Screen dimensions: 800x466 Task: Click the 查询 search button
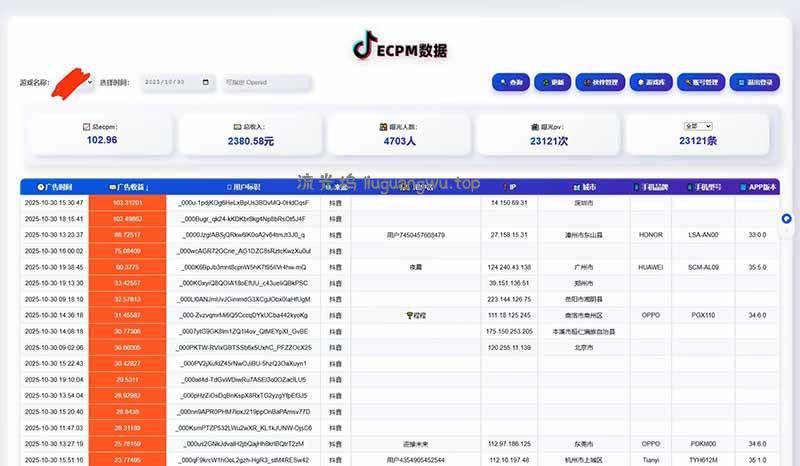(x=511, y=83)
